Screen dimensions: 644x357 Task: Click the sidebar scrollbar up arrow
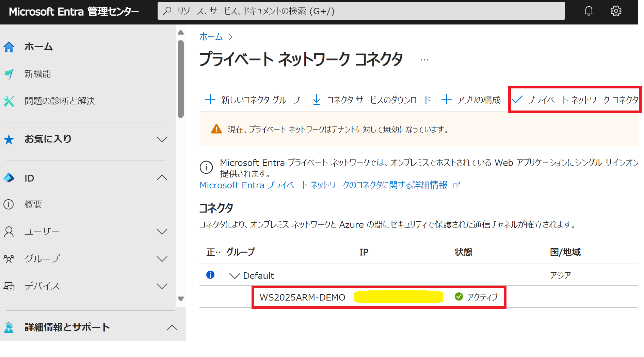pyautogui.click(x=181, y=33)
